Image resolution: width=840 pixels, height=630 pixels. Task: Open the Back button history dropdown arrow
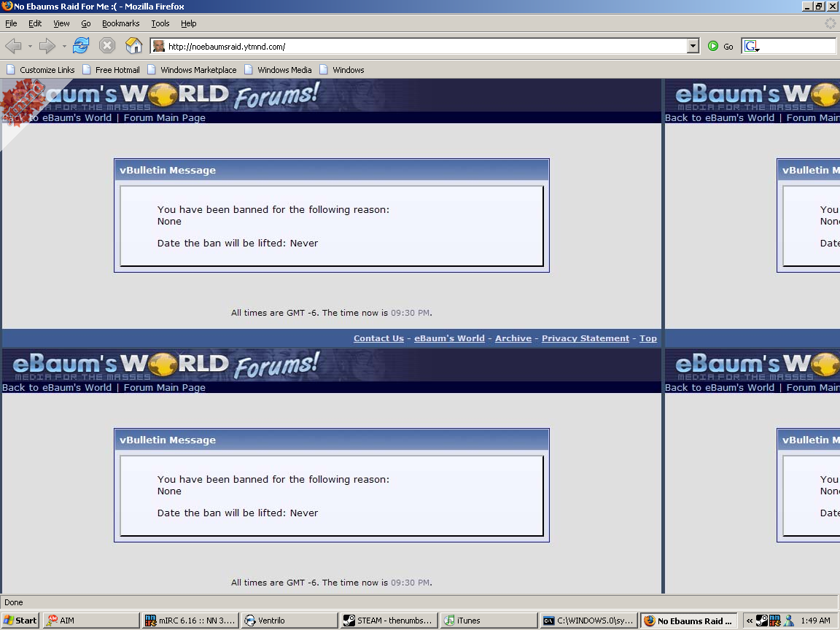point(30,47)
